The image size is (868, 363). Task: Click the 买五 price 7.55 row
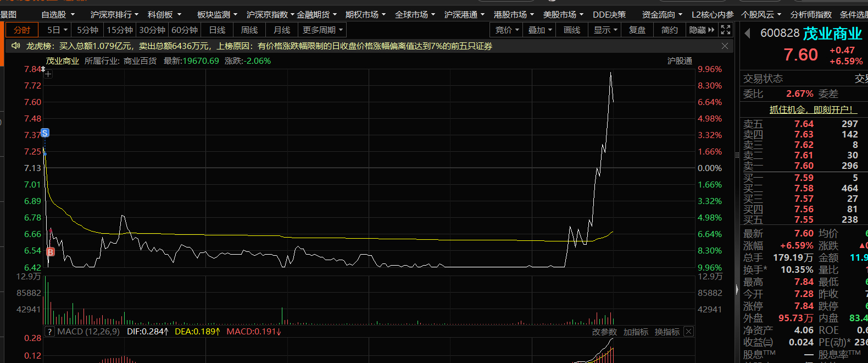[x=804, y=219]
